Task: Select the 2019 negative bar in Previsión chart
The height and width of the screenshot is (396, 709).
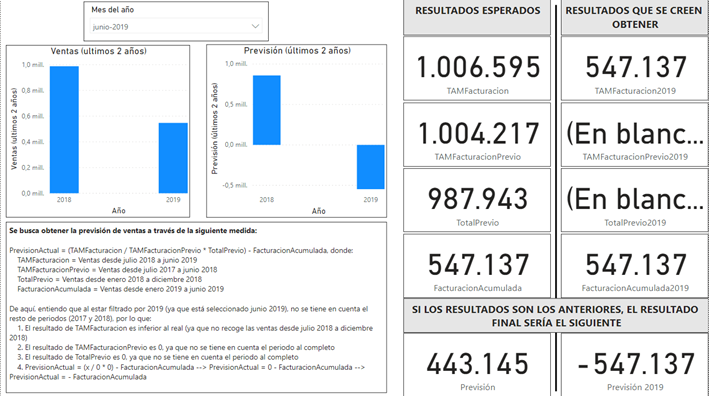Action: click(371, 167)
